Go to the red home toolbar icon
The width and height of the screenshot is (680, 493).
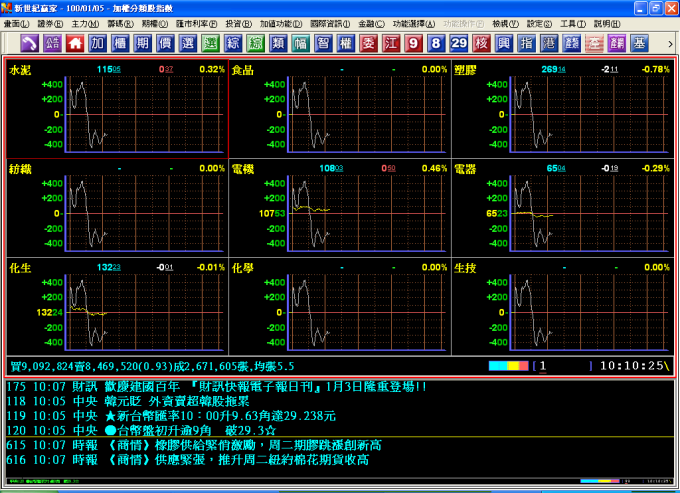click(x=75, y=43)
